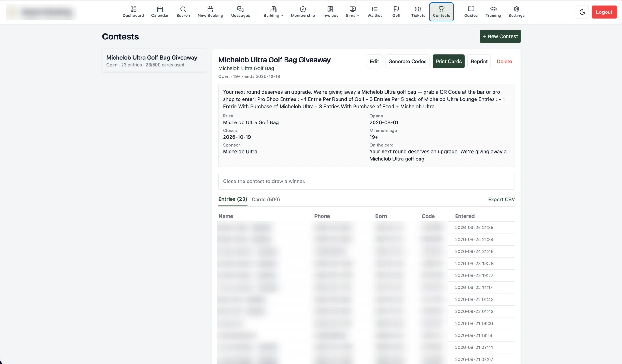Click the Print Cards button
The image size is (622, 364).
(448, 62)
